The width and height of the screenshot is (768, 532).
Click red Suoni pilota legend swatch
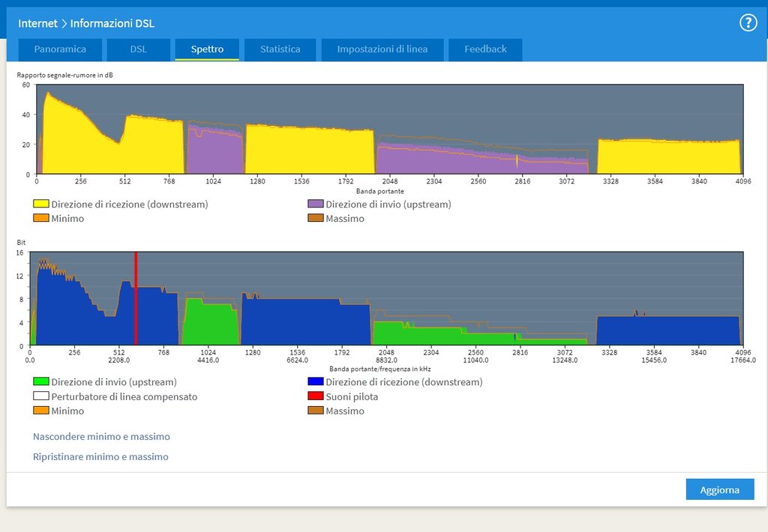(315, 396)
